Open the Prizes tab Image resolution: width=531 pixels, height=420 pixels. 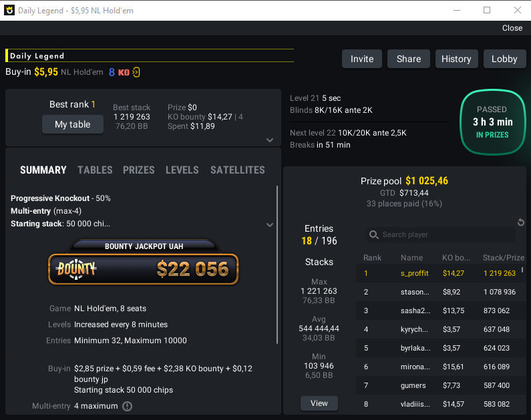tap(139, 170)
